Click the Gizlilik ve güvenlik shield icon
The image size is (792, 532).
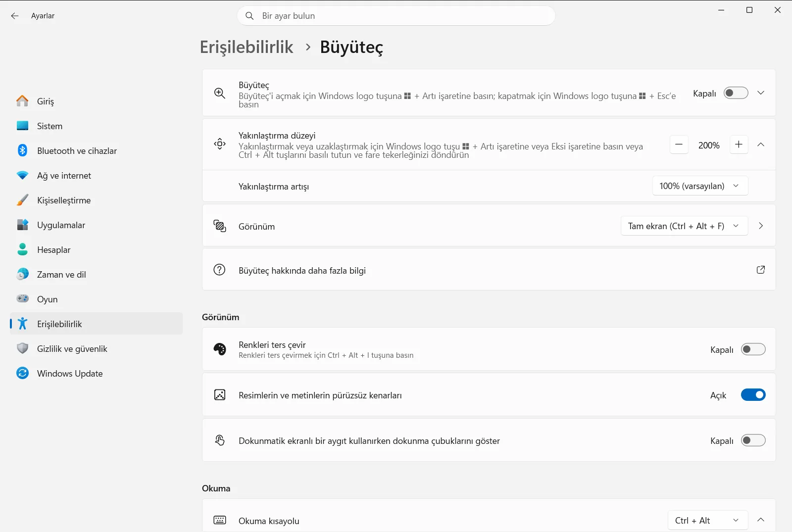pyautogui.click(x=22, y=348)
